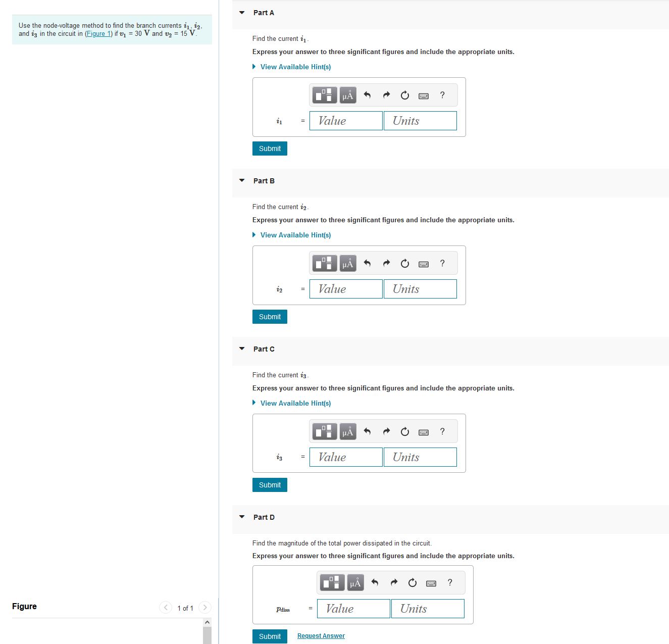Click the Value input field for i3

(x=346, y=457)
